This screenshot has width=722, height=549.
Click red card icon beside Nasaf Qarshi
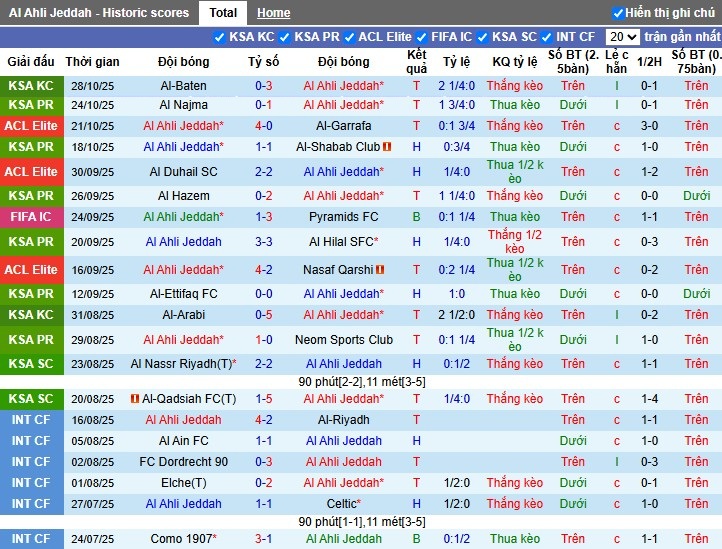click(381, 270)
